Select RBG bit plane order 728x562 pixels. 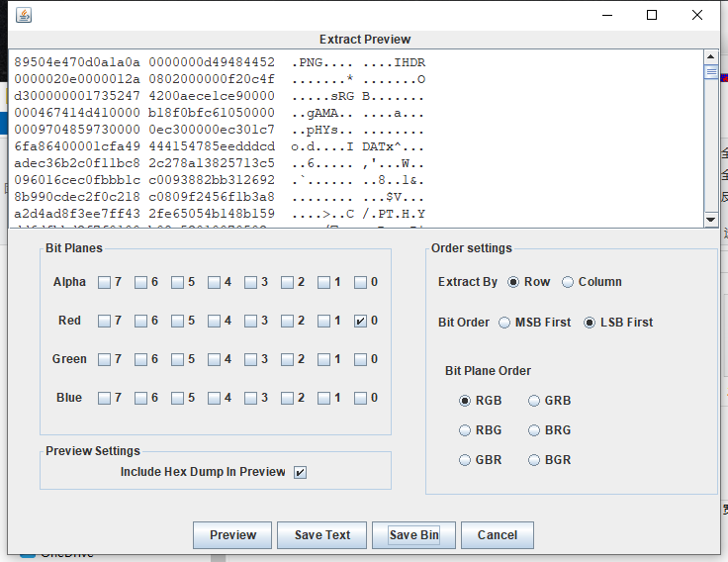465,430
